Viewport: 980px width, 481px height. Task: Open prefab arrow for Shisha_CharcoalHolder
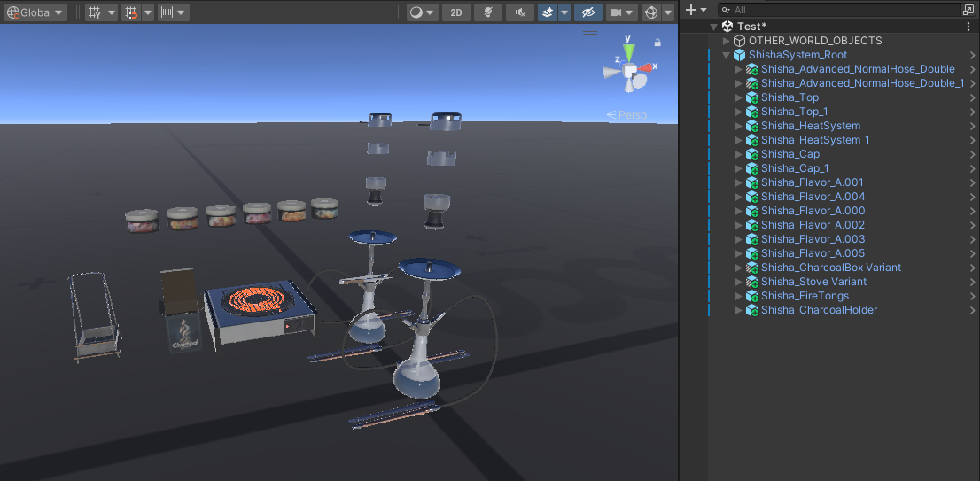pos(973,310)
